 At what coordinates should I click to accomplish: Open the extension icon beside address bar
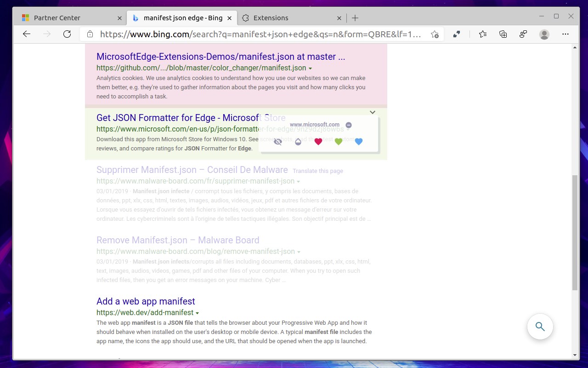[x=457, y=34]
